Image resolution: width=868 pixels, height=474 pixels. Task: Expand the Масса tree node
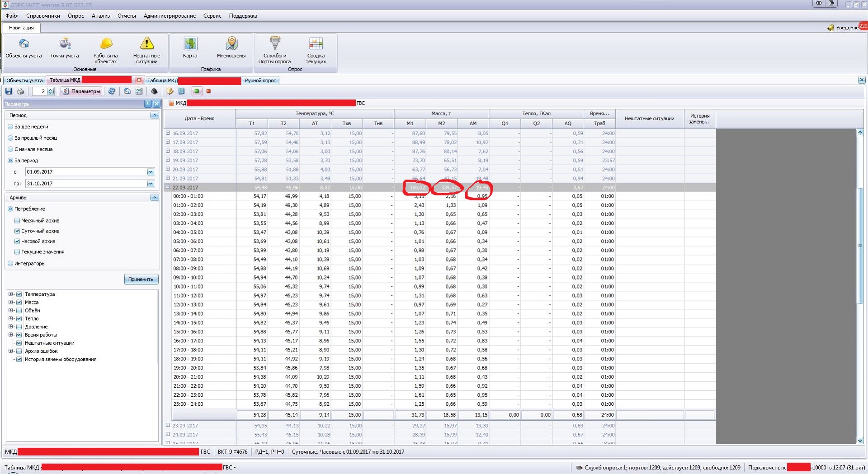pyautogui.click(x=11, y=303)
